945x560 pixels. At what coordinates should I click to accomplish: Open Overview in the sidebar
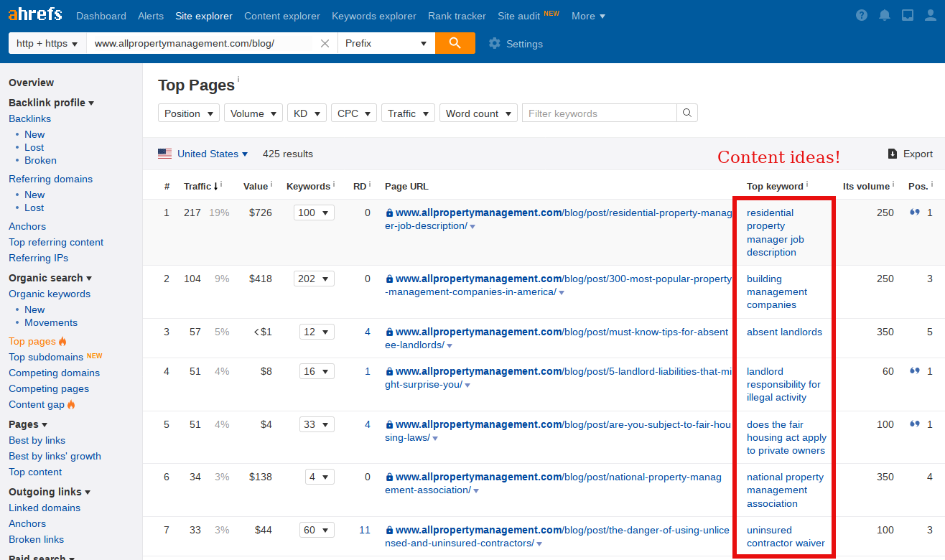31,83
